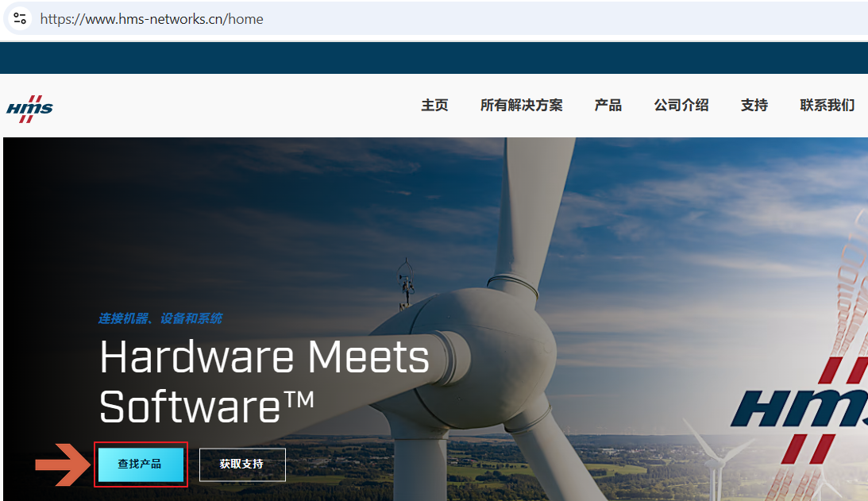This screenshot has height=501, width=868.
Task: Click the Hardware Meets Software headline
Action: 264,381
